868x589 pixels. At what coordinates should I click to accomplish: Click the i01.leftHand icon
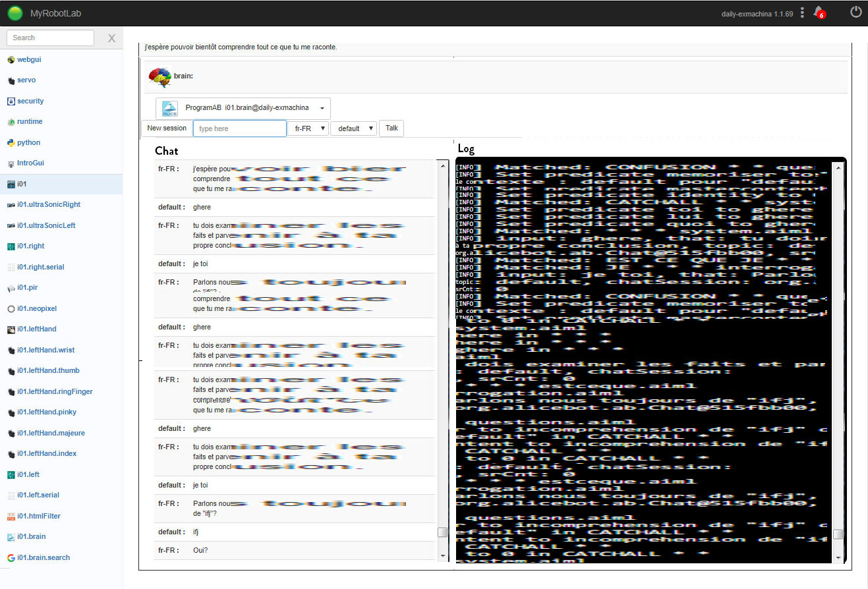tap(11, 329)
